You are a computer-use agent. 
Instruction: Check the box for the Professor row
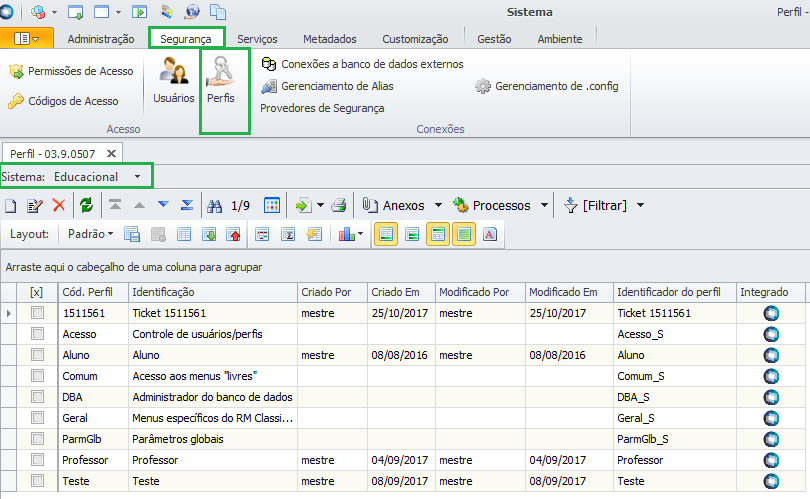[37, 460]
